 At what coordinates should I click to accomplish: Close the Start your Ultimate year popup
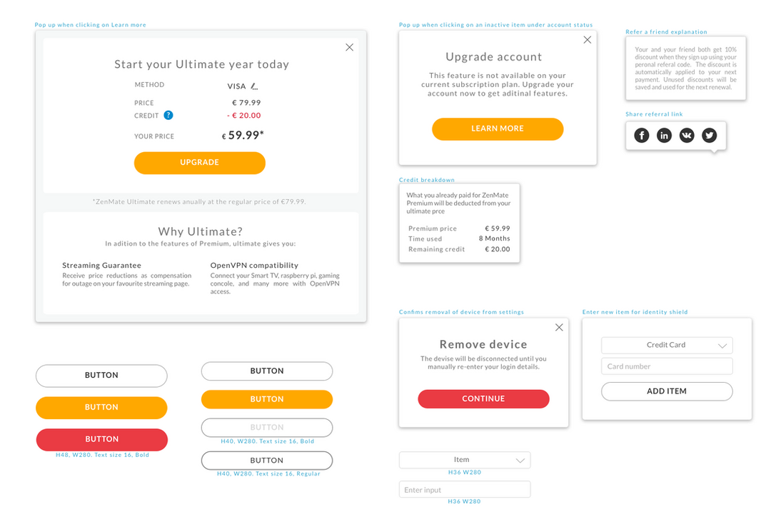pos(349,47)
